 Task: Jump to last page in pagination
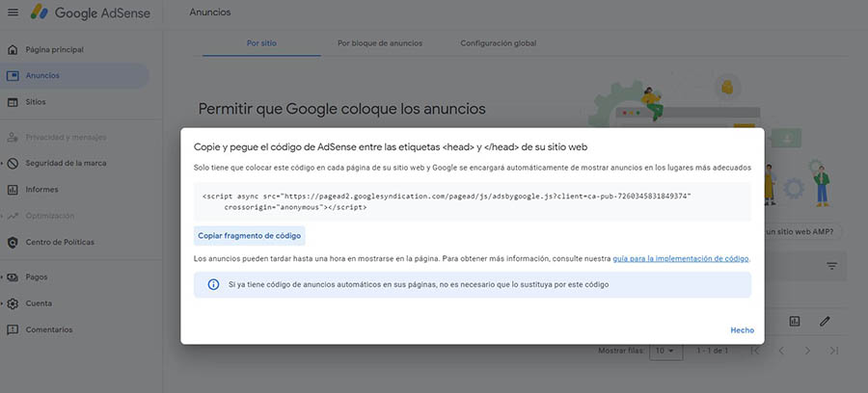[x=834, y=351]
